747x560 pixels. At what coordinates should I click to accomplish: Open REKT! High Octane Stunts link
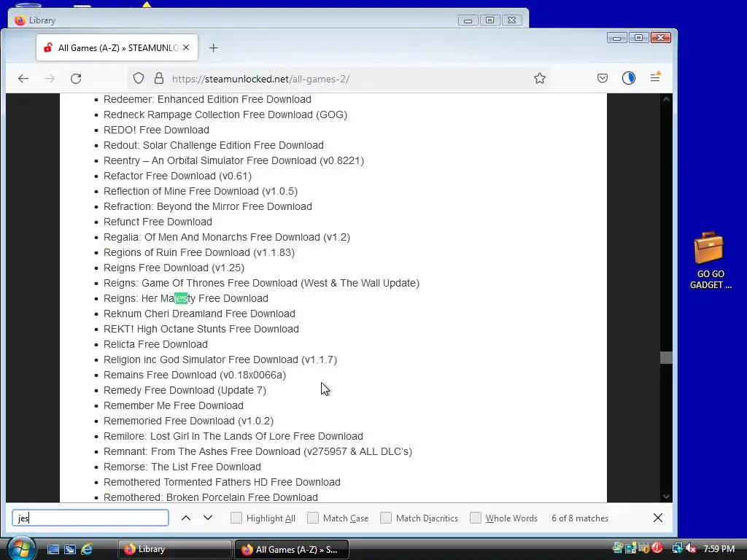(201, 329)
